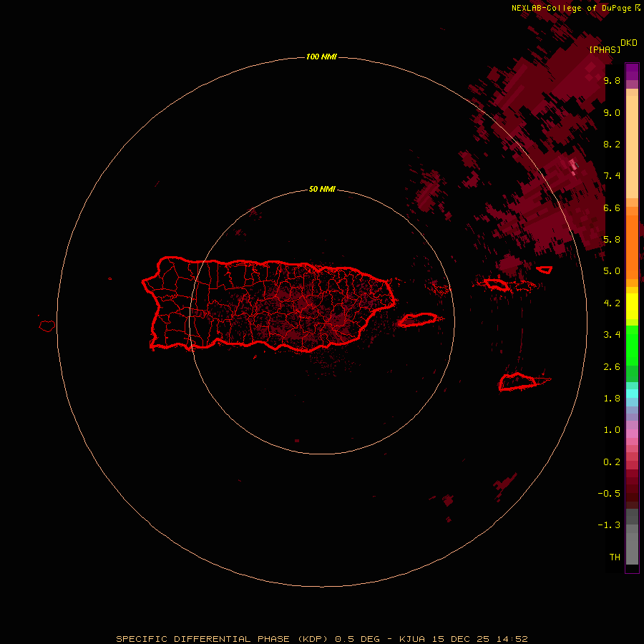Select the 1.8 legend value
The width and height of the screenshot is (644, 644).
(x=612, y=399)
